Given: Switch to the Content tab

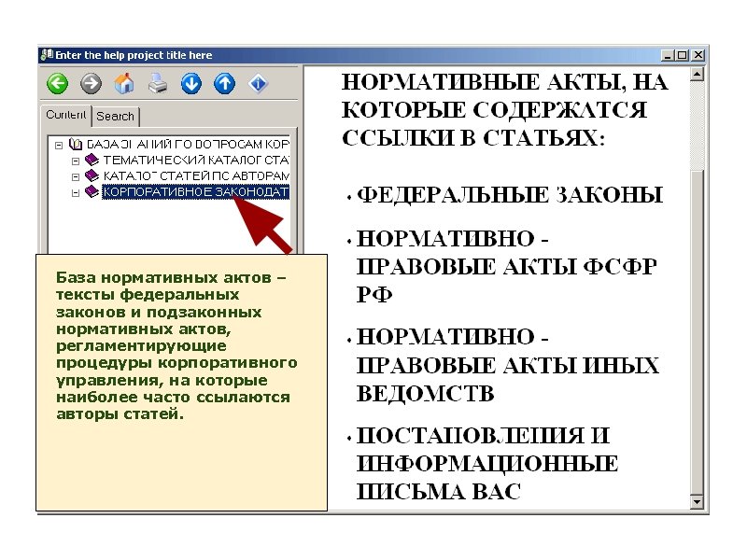Looking at the screenshot, I should tap(65, 115).
